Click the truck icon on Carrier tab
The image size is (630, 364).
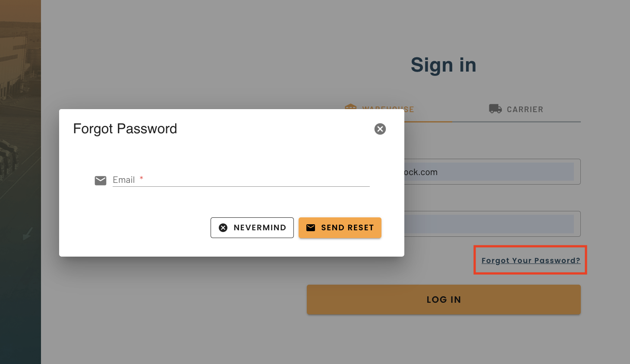pos(495,109)
